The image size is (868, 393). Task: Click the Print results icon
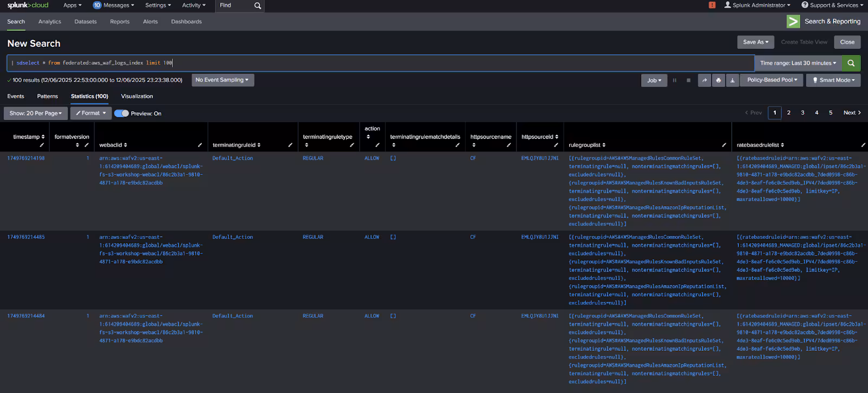point(718,80)
